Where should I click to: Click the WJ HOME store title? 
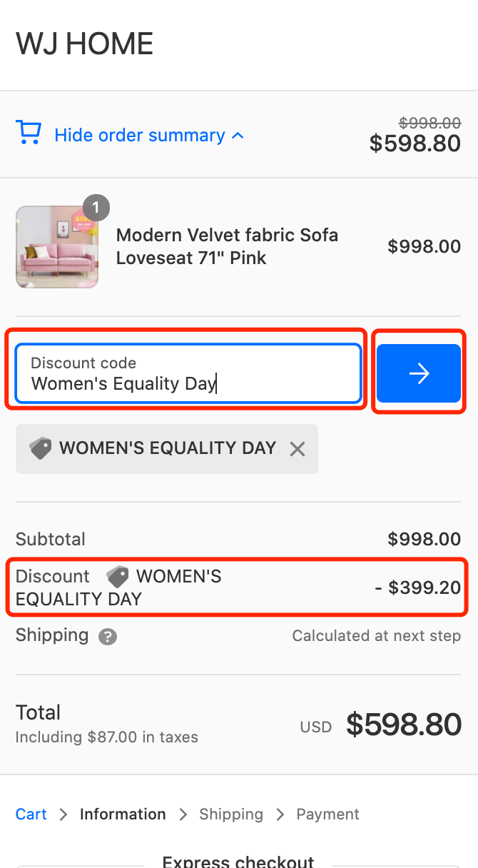tap(85, 44)
